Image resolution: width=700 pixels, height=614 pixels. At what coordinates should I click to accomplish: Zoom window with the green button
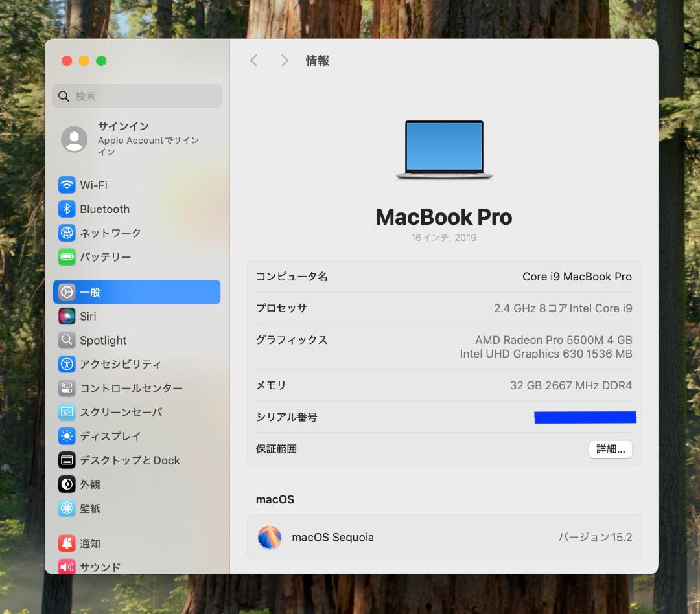click(101, 61)
